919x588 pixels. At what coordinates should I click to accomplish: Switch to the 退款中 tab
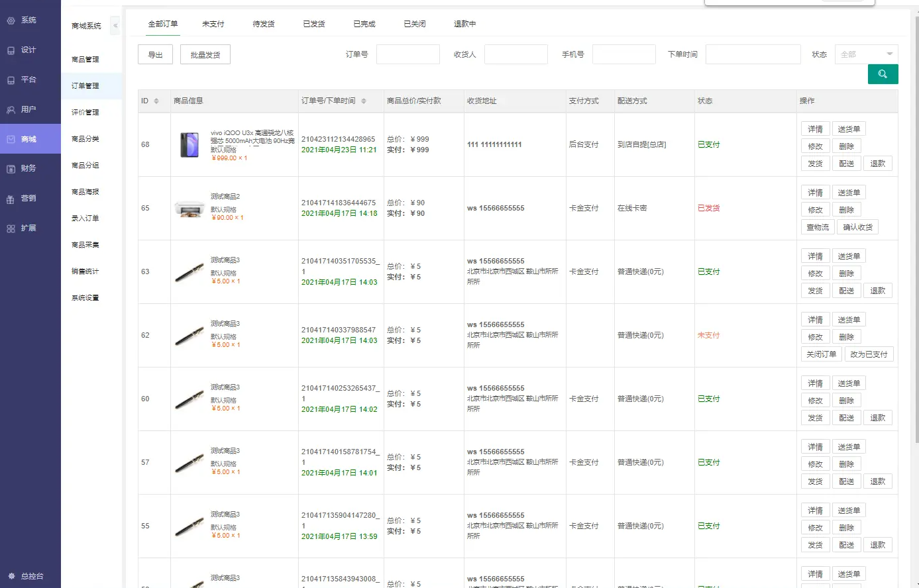pyautogui.click(x=465, y=24)
